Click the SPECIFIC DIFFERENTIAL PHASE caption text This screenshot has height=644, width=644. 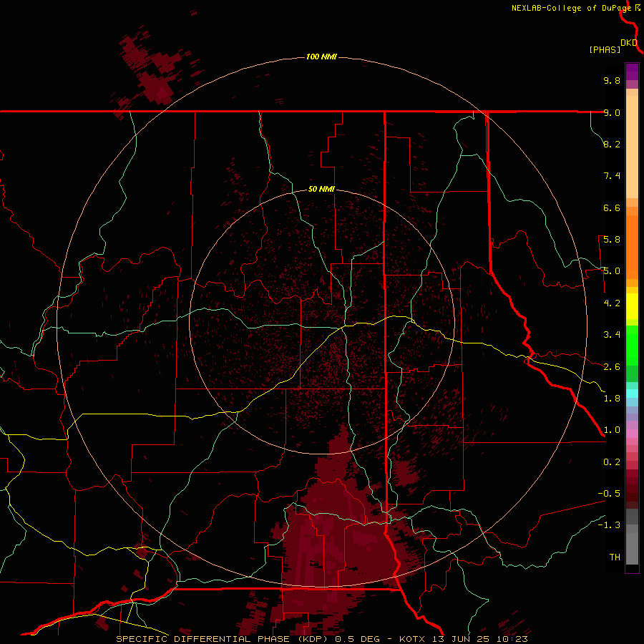click(202, 639)
